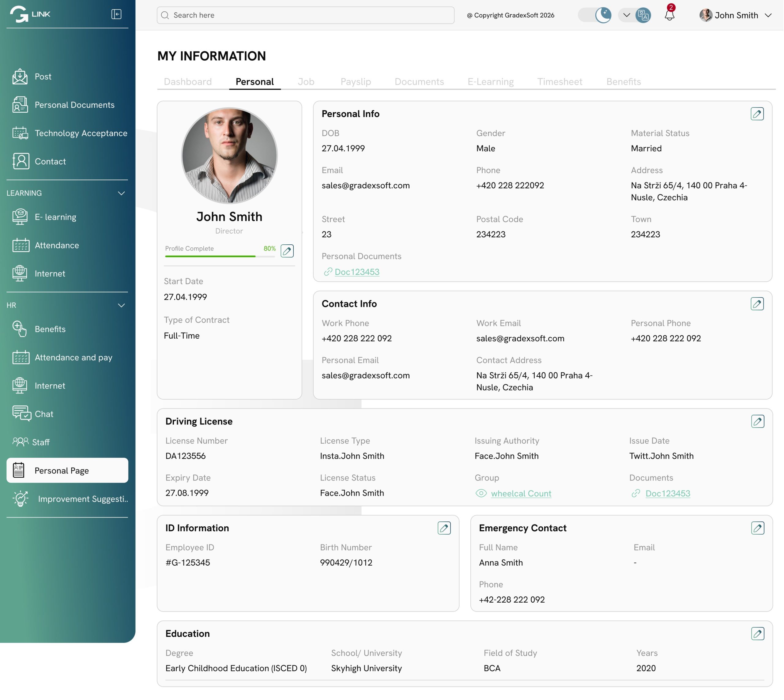Switch to the Timesheet tab

(559, 81)
